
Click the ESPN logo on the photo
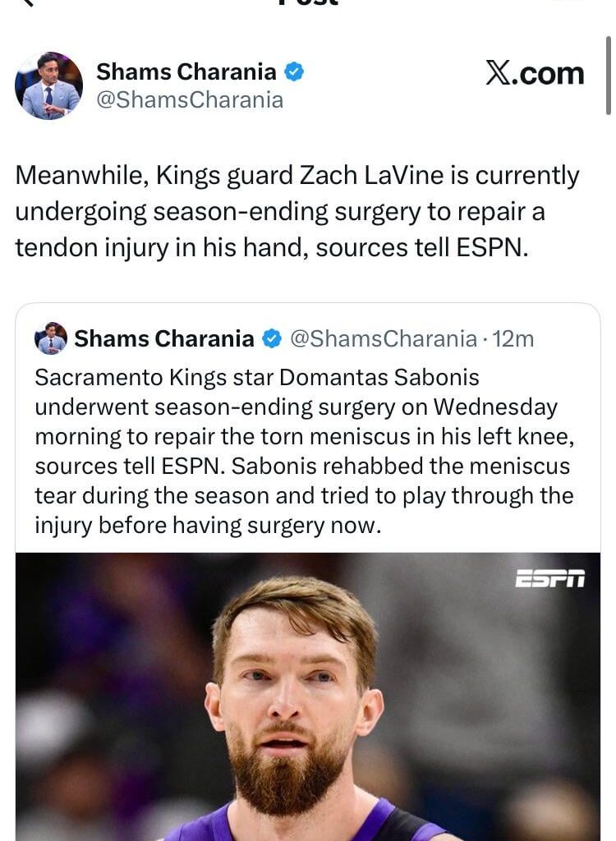pyautogui.click(x=549, y=579)
